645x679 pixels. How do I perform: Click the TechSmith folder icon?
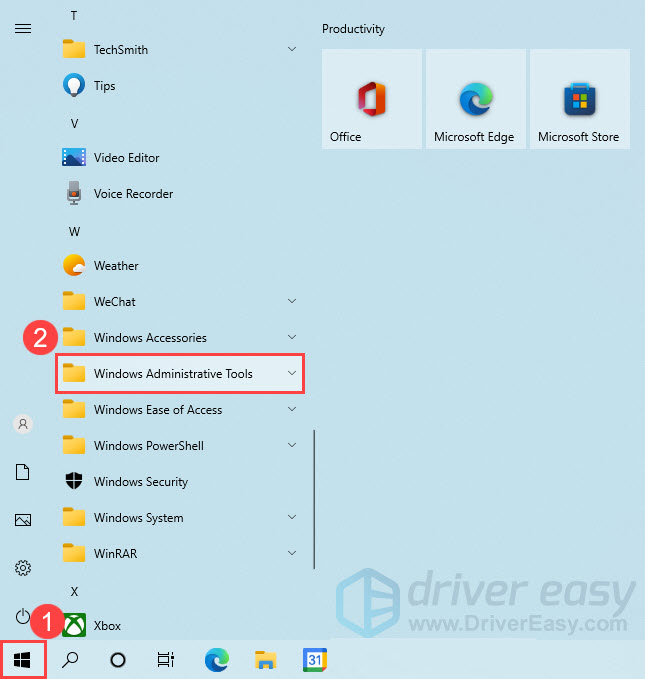click(x=74, y=49)
